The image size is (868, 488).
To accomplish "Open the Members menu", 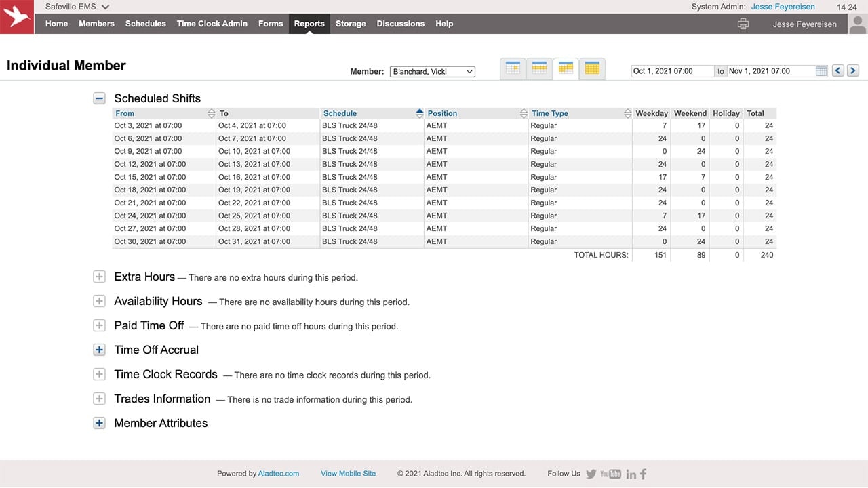I will point(96,24).
